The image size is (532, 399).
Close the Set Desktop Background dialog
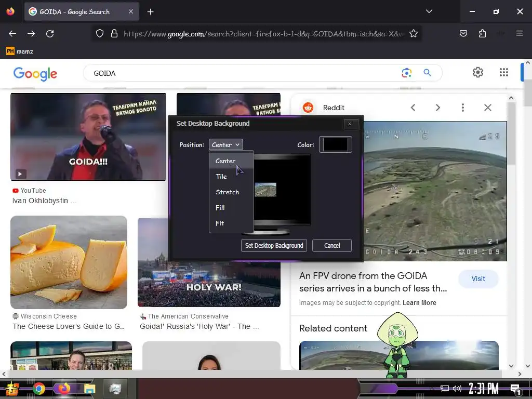[350, 124]
